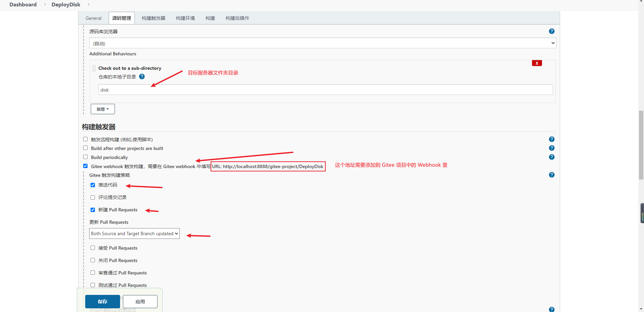Remove the sub-directory behaviour via red X
The width and height of the screenshot is (644, 312).
[537, 63]
